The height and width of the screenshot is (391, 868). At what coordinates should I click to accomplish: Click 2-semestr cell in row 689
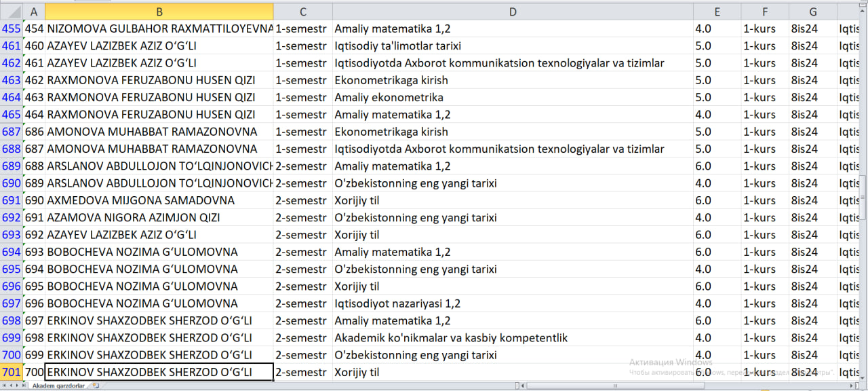[x=303, y=166]
